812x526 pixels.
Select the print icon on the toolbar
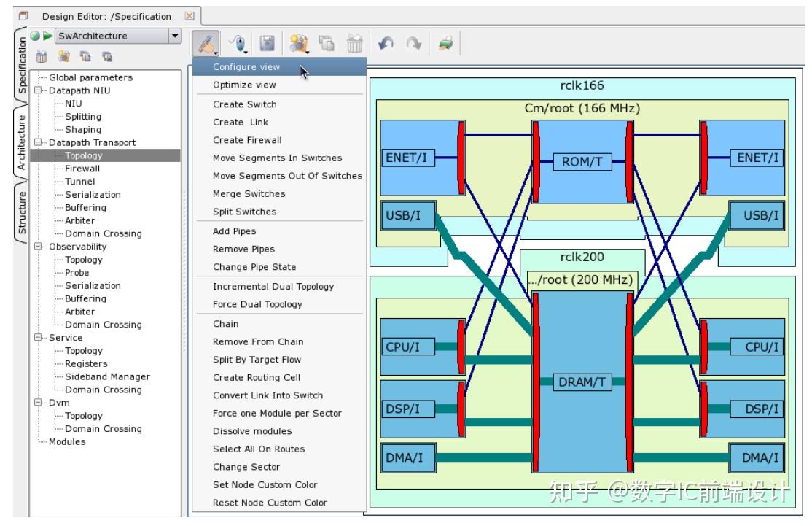(x=447, y=43)
